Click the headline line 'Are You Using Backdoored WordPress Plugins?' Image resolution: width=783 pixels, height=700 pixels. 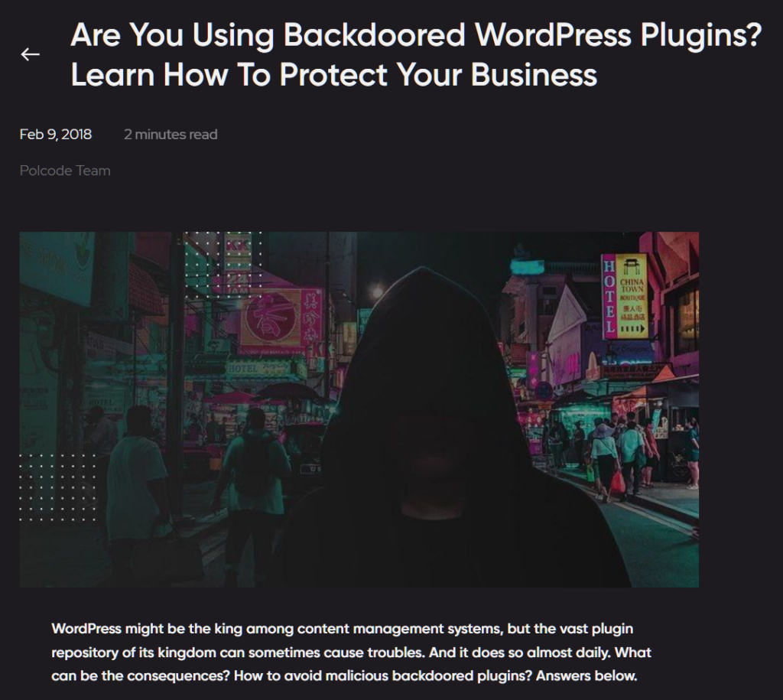pos(416,35)
